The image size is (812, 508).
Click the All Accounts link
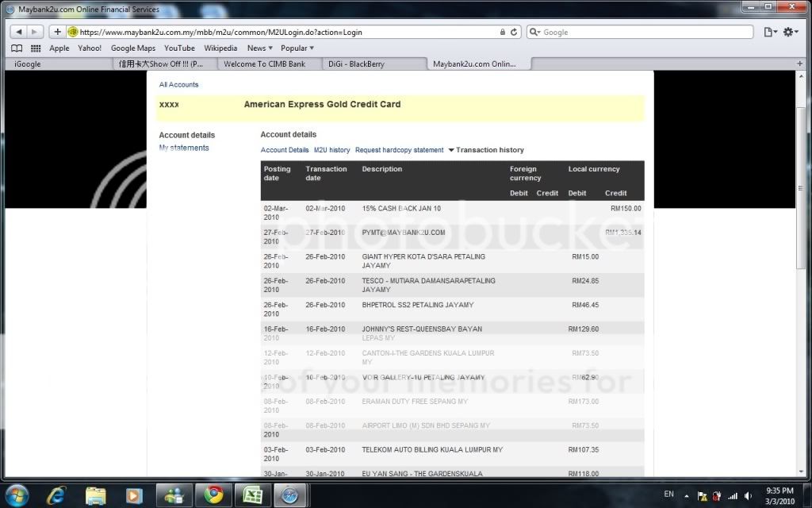178,85
